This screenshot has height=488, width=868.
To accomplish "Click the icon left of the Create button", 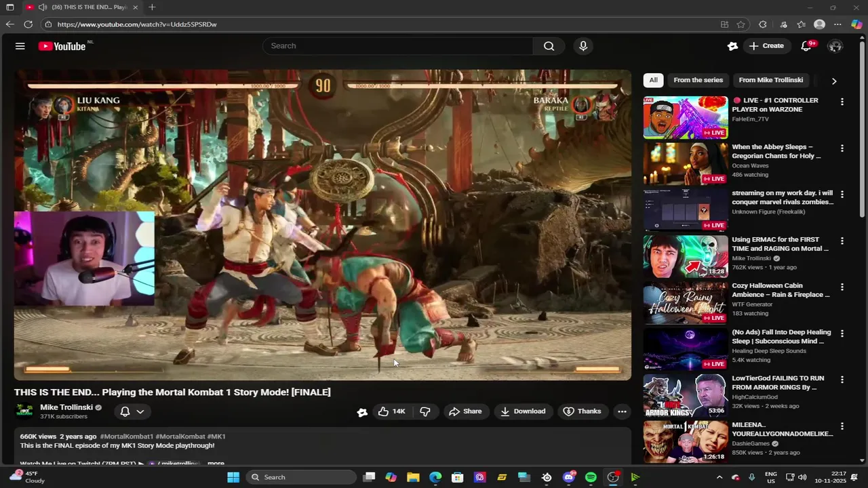I will coord(732,46).
